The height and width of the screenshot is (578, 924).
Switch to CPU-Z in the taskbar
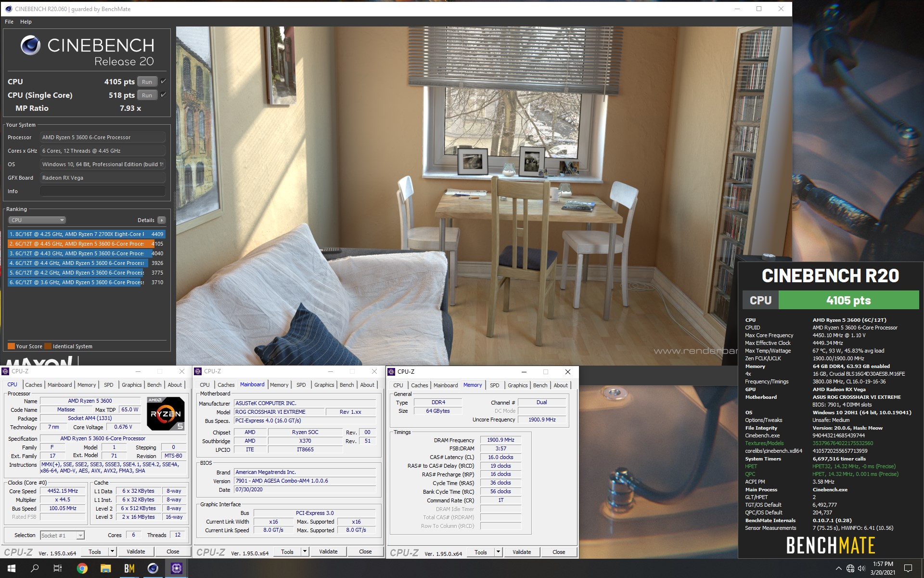176,568
